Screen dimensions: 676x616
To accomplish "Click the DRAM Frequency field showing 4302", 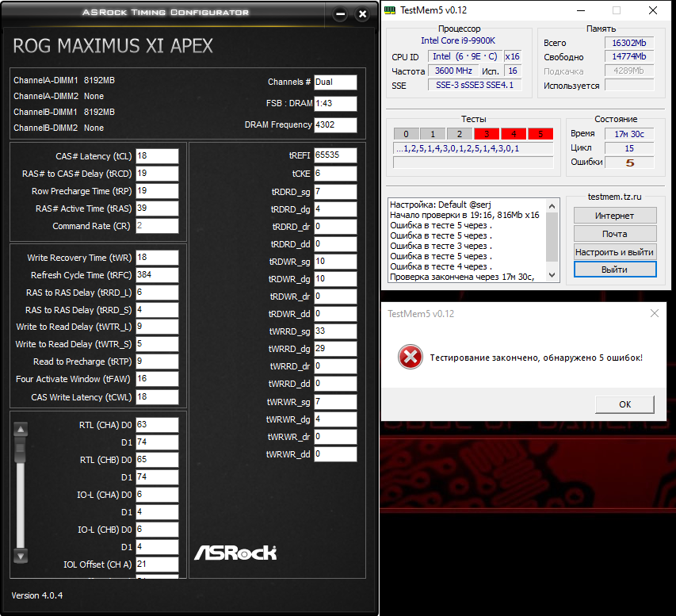I will (x=335, y=124).
